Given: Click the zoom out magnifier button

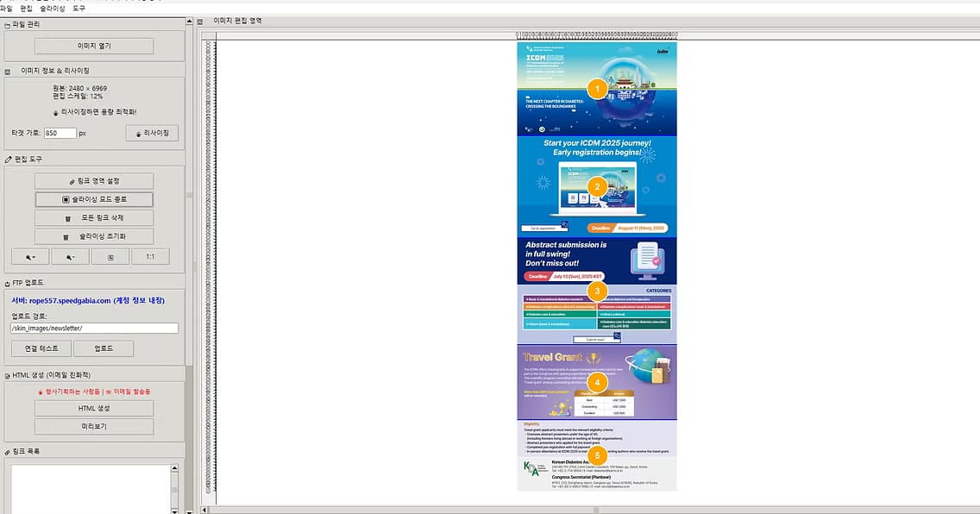Looking at the screenshot, I should (x=70, y=257).
